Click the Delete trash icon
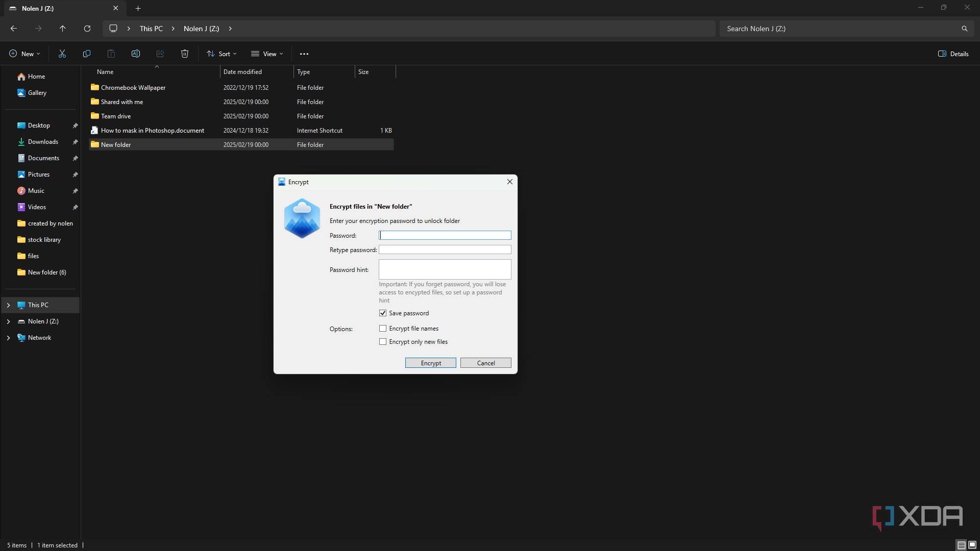The image size is (980, 551). click(x=185, y=54)
